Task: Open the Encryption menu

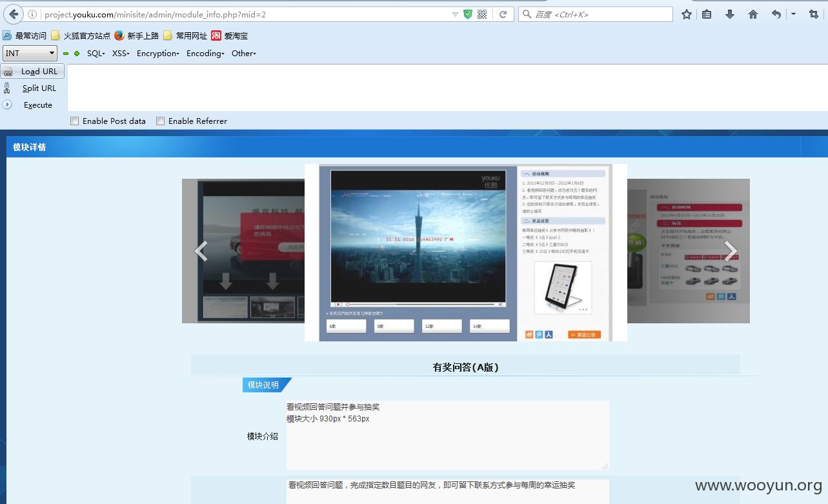Action: point(157,54)
